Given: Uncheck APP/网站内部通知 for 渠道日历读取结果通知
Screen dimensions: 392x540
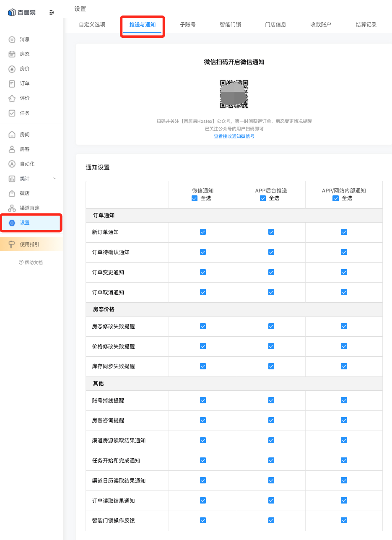Looking at the screenshot, I should click(x=344, y=480).
